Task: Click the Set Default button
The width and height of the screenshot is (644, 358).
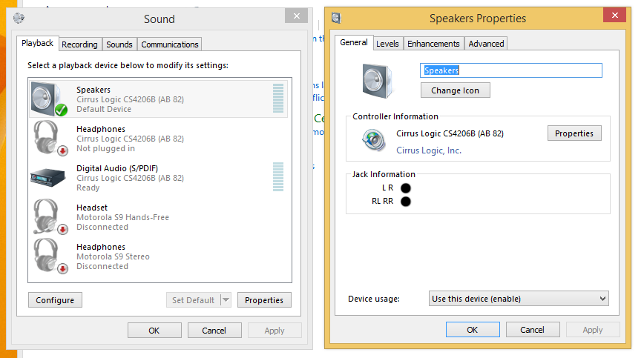Action: pos(194,299)
